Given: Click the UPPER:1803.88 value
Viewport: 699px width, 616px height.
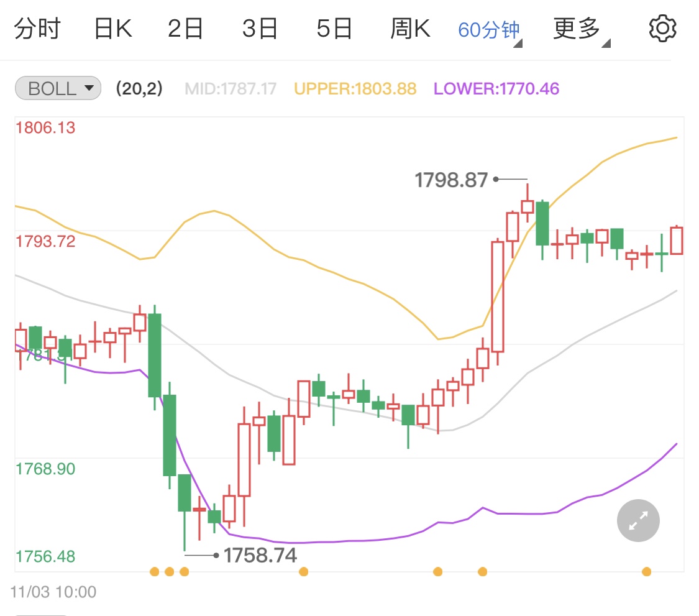Looking at the screenshot, I should coord(355,89).
